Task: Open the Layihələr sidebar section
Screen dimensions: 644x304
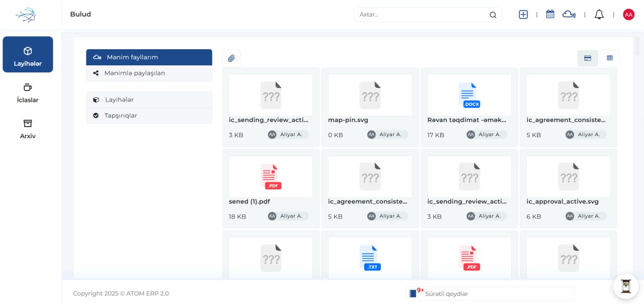Action: click(x=28, y=55)
